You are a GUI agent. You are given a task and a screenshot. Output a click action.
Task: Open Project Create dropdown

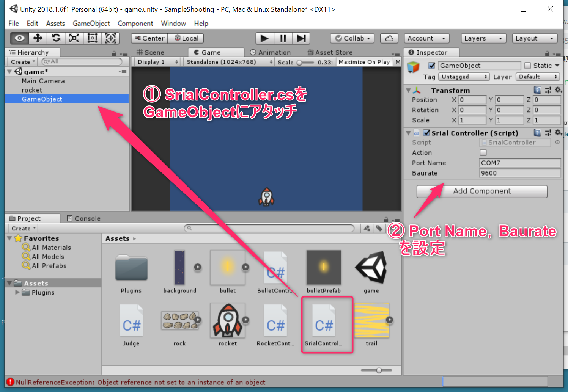click(x=23, y=229)
